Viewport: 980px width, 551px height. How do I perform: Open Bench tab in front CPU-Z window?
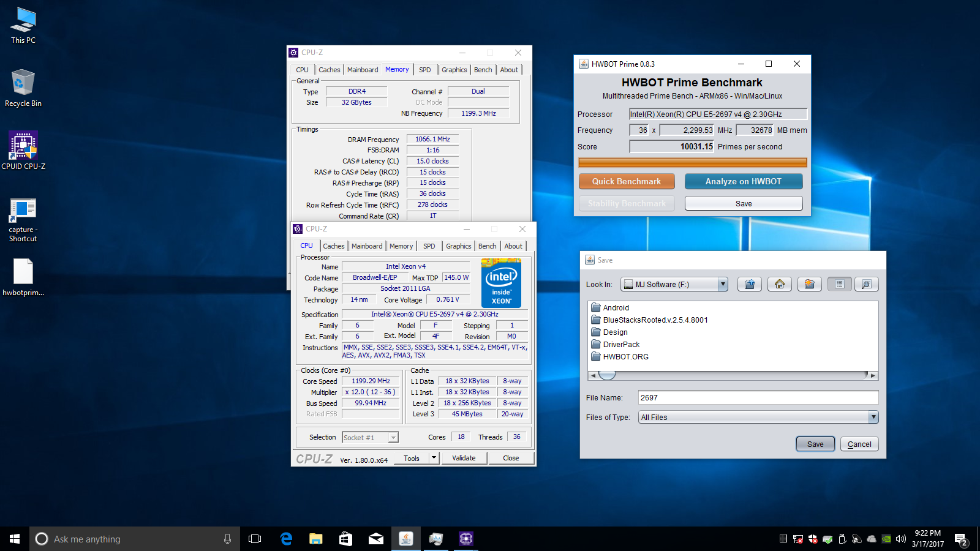[488, 246]
